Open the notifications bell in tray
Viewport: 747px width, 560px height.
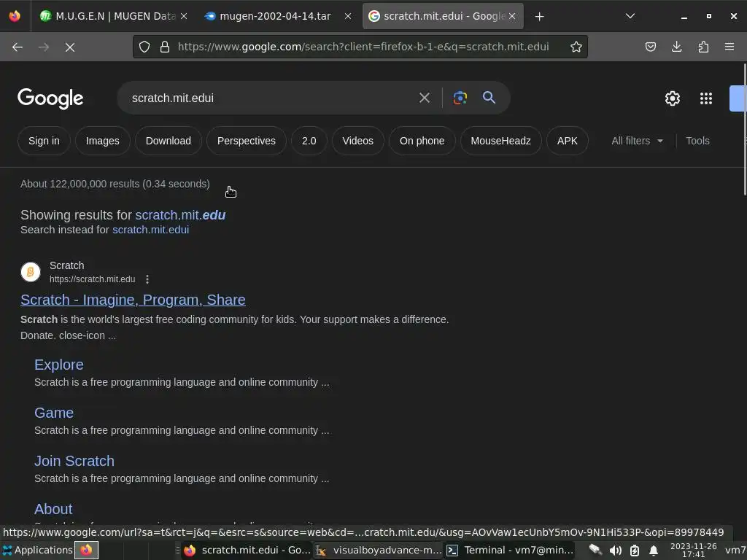click(x=654, y=551)
